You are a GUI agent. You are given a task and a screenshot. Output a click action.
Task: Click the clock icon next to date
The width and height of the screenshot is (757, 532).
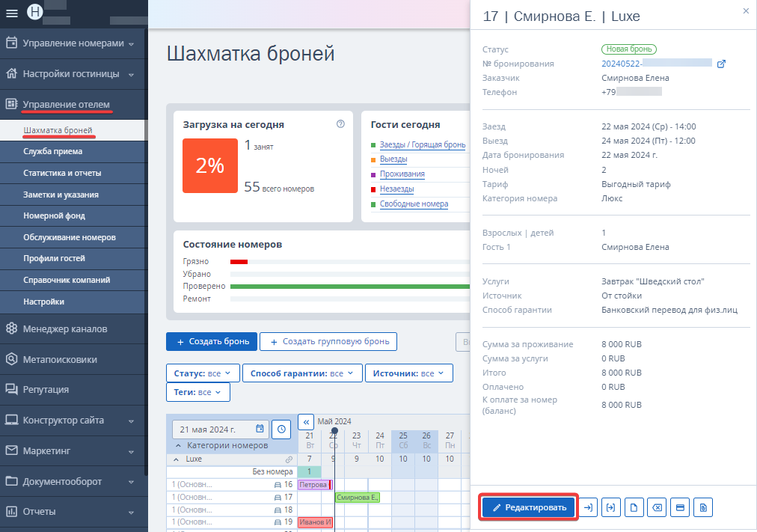pos(281,429)
